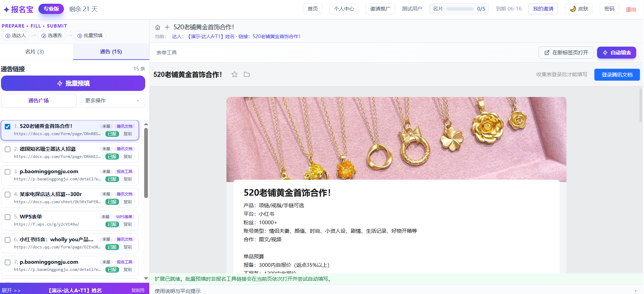This screenshot has height=294, width=644.
Task: Expand the 使用说明与平台提示 section
Action: coord(396,291)
